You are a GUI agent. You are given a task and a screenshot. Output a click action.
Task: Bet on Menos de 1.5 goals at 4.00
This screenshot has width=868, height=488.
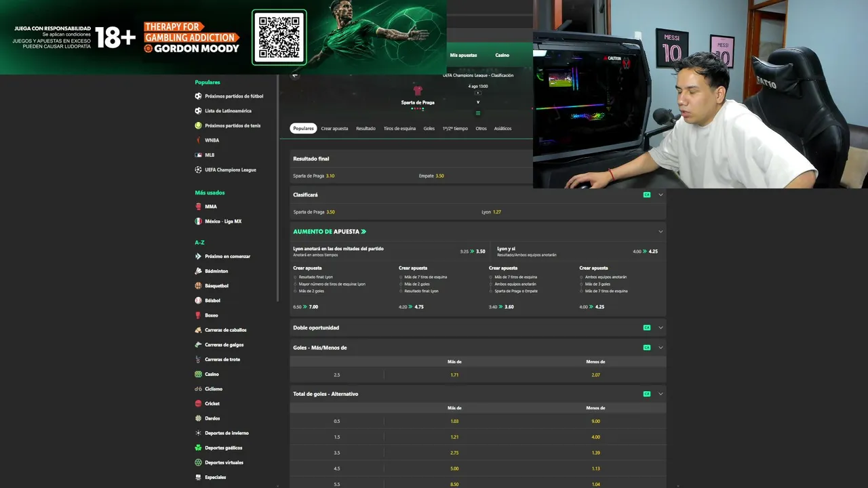point(595,437)
